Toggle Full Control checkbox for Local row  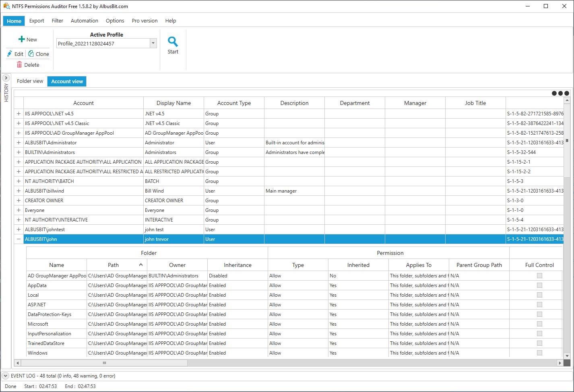click(x=539, y=295)
